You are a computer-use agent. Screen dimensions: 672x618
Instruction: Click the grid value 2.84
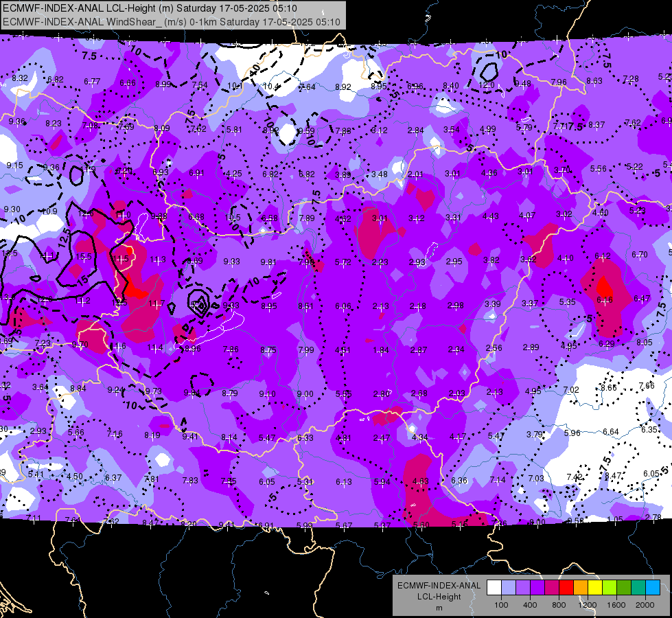pyautogui.click(x=416, y=130)
